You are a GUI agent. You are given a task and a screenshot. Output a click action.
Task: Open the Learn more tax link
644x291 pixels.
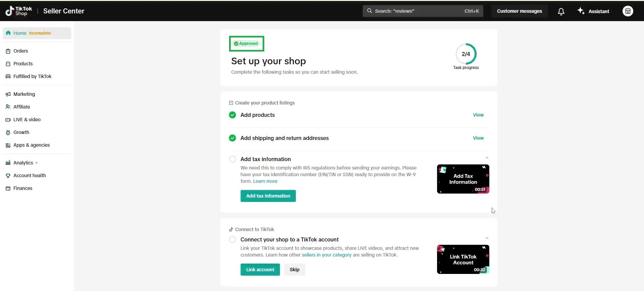coord(265,181)
